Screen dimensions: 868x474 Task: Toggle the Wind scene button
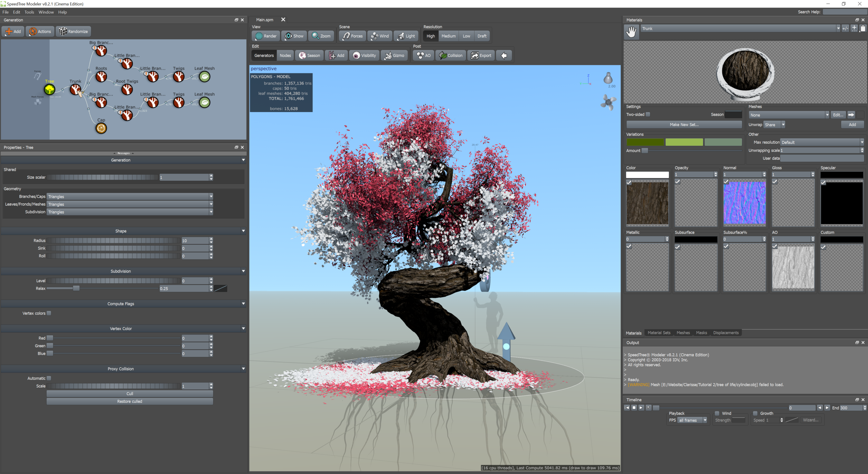tap(380, 36)
